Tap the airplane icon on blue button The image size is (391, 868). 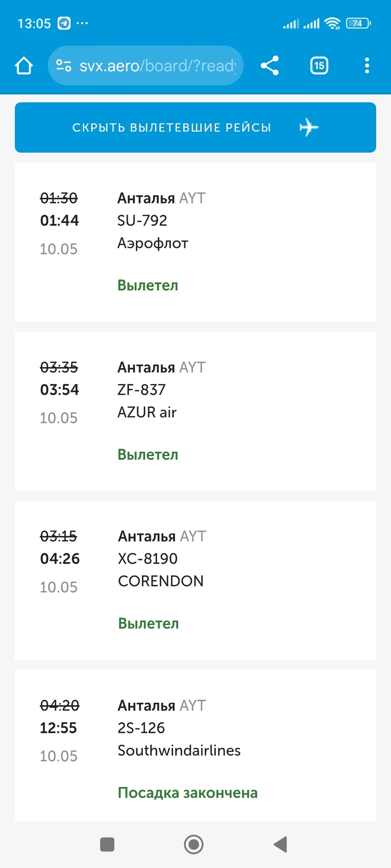pyautogui.click(x=309, y=128)
